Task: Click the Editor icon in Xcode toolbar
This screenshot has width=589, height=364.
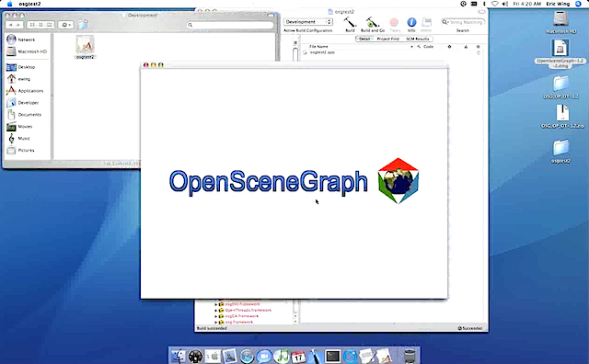Action: (426, 22)
